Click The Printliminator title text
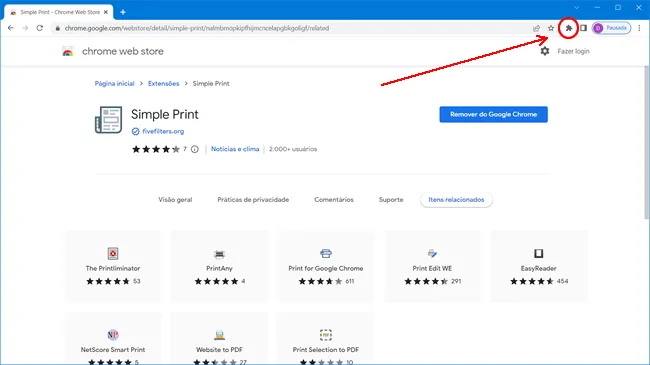This screenshot has height=365, width=650. 113,268
